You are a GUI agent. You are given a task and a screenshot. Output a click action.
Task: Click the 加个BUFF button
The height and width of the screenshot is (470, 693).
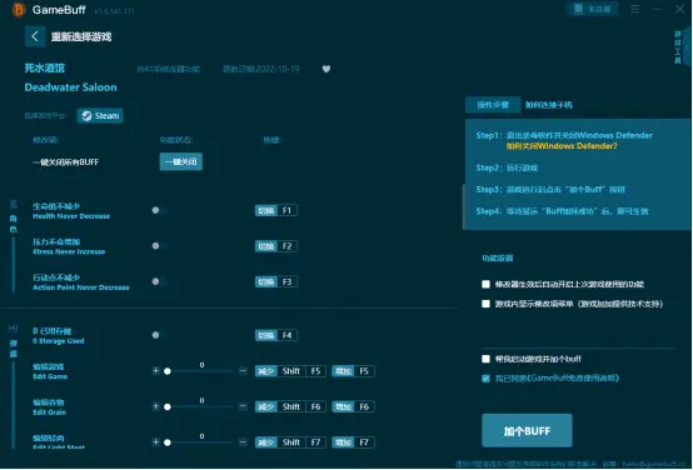click(x=527, y=431)
